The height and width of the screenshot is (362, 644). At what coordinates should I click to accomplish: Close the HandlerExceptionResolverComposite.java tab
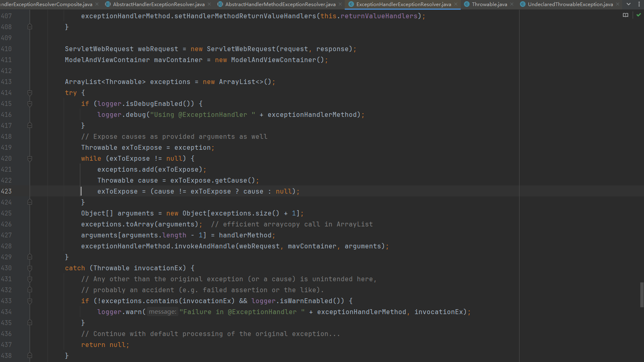point(97,4)
